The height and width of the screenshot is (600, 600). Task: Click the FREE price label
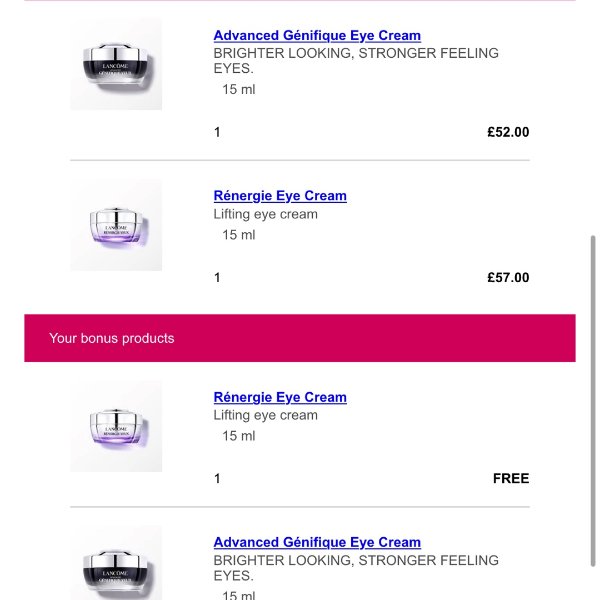[511, 479]
